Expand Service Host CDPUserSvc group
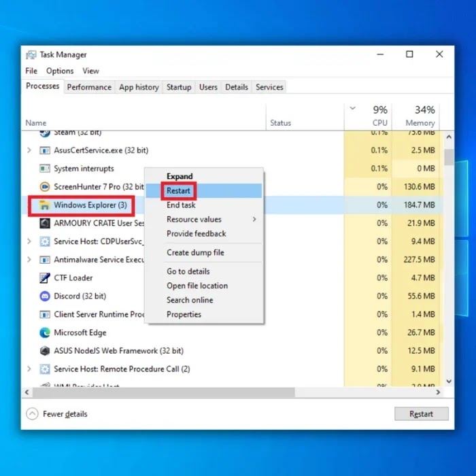Screen dimensions: 476x476 [29, 241]
